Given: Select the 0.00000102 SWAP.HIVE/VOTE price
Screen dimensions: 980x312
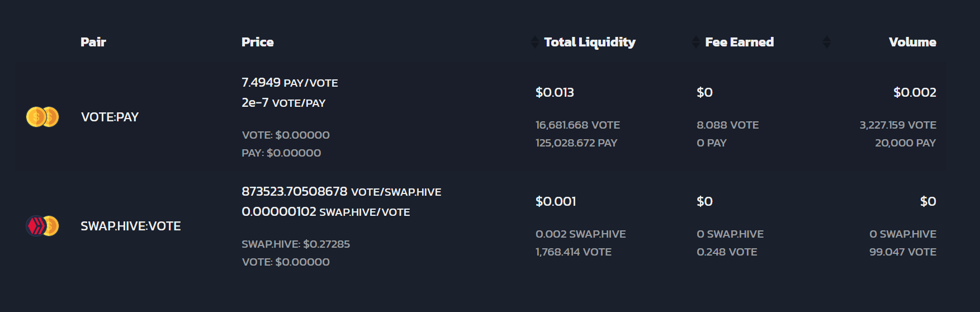Looking at the screenshot, I should click(326, 212).
